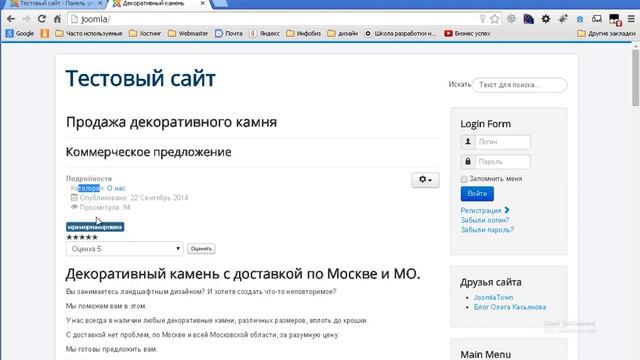This screenshot has height=360, width=640.
Task: Click the 'Login Form' module heading
Action: coord(485,124)
